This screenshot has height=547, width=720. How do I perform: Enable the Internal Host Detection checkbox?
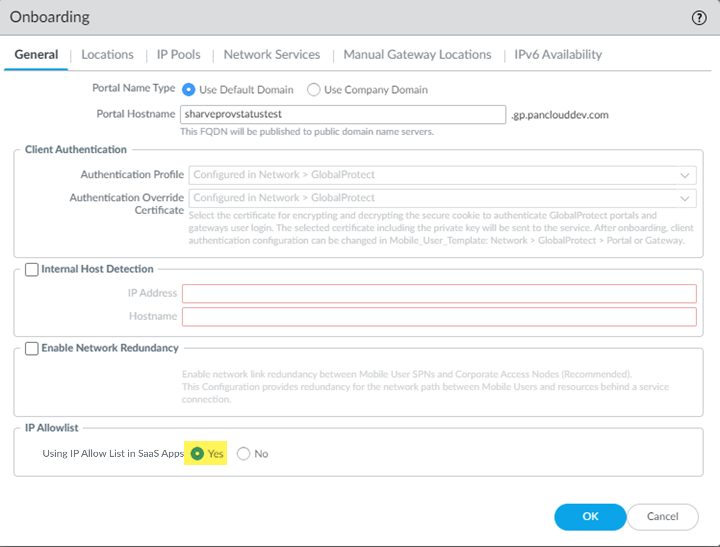click(32, 270)
